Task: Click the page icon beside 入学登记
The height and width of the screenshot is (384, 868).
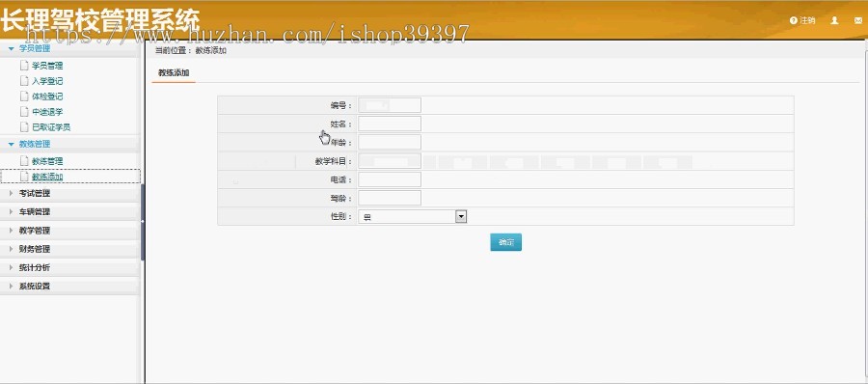Action: click(24, 80)
